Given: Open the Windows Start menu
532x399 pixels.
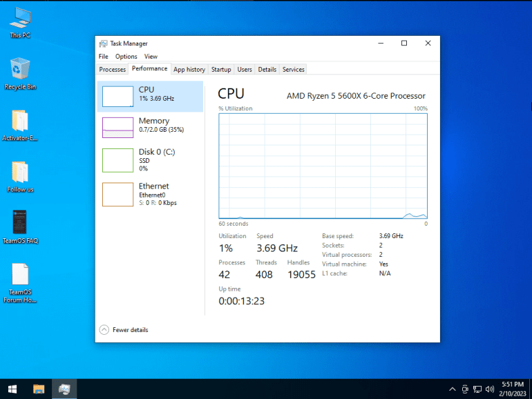Looking at the screenshot, I should point(12,389).
